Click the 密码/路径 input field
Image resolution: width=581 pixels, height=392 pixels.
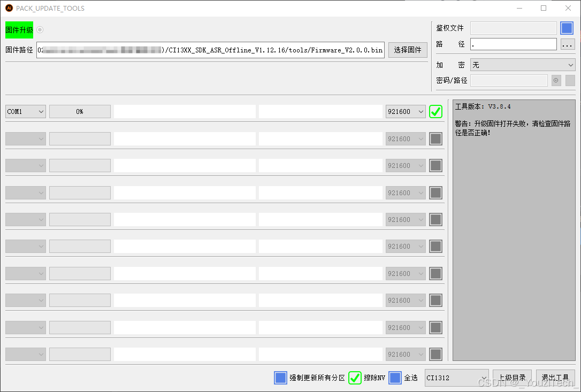click(x=509, y=80)
